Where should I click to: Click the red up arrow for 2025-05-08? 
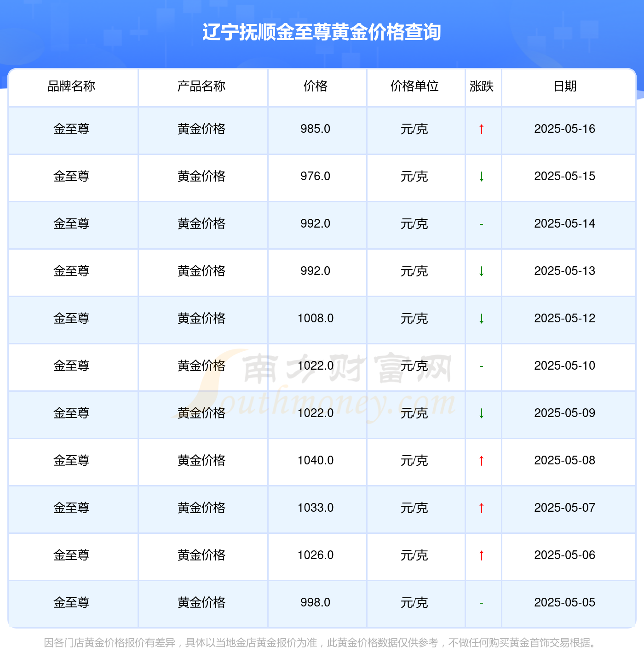click(481, 461)
